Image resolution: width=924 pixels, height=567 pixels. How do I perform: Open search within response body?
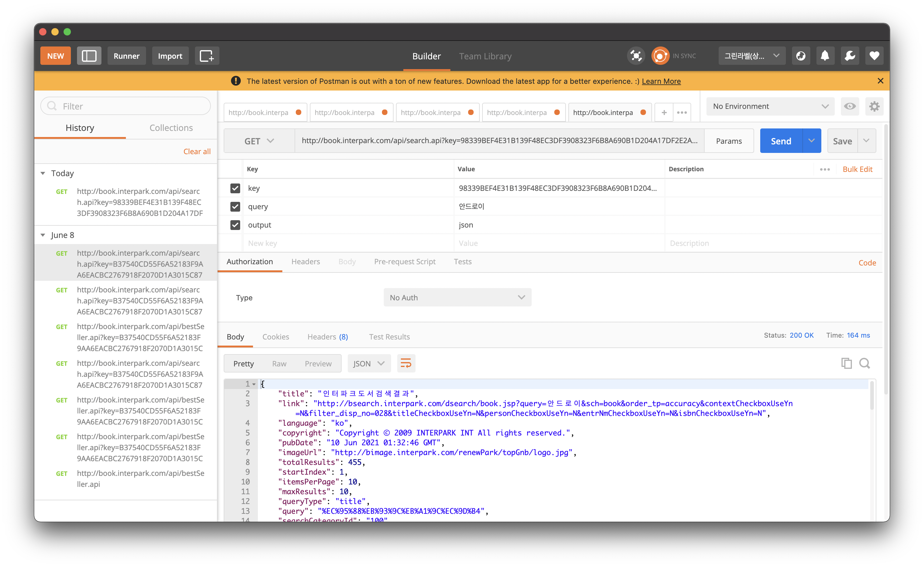865,363
